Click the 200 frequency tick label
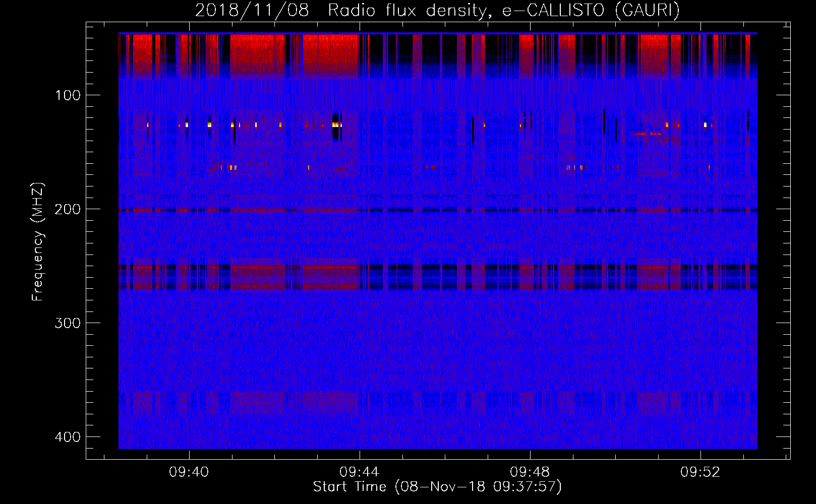816x504 pixels. click(x=68, y=209)
